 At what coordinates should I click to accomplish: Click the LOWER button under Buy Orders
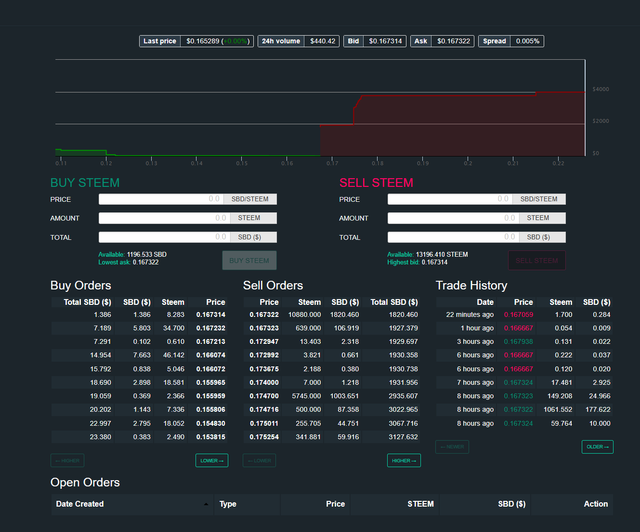212,461
